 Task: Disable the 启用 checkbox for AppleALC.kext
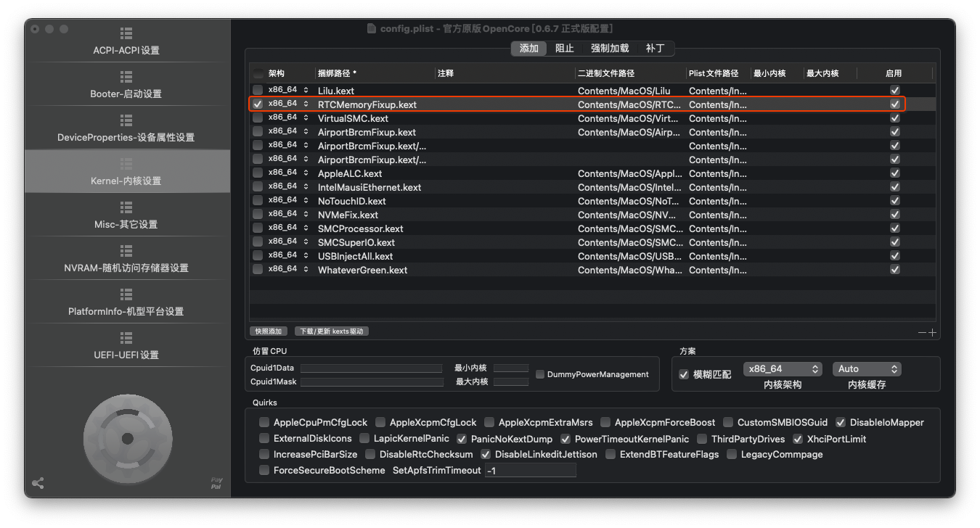894,173
